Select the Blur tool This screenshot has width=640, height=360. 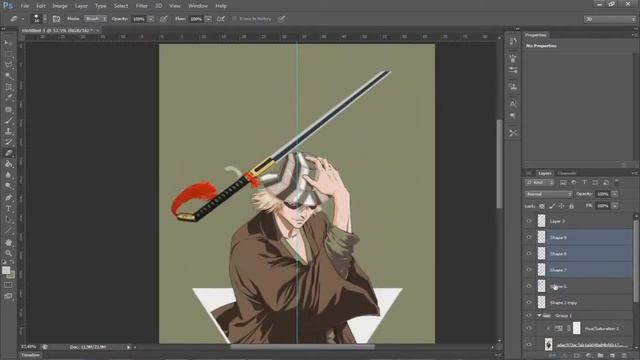coord(8,175)
